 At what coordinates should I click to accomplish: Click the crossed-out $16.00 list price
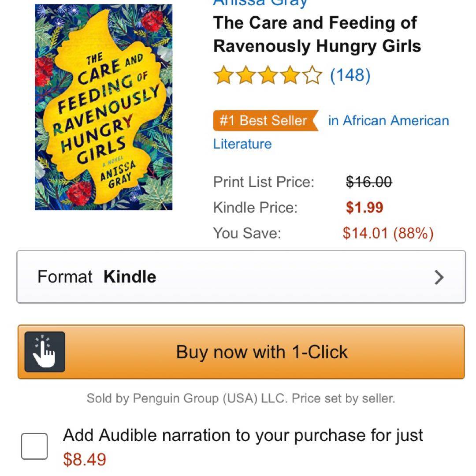pos(369,182)
